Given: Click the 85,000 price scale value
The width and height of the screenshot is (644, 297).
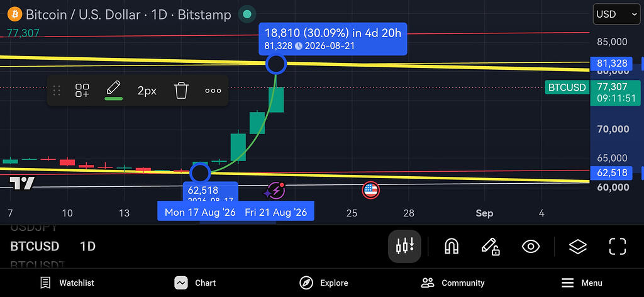Looking at the screenshot, I should point(613,42).
